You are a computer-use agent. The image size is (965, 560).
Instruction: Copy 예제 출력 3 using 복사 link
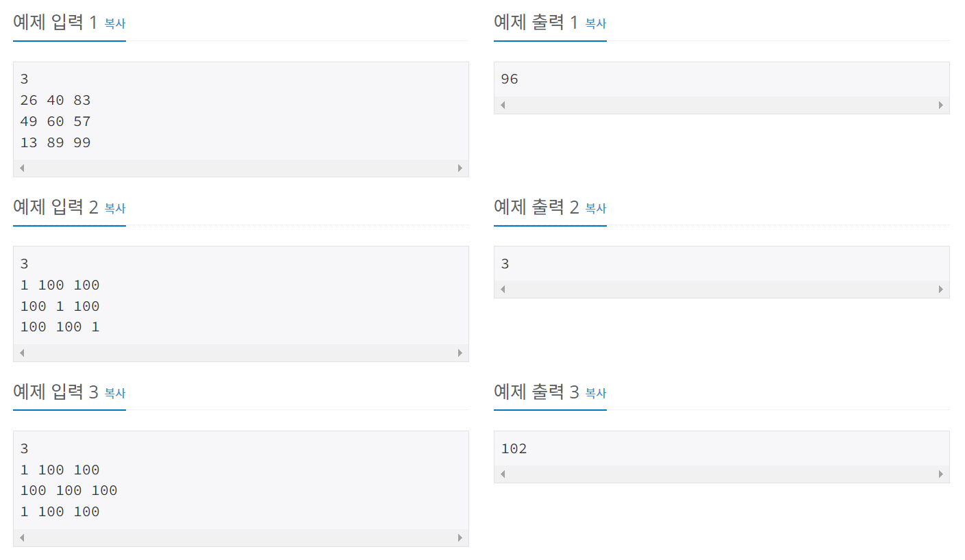[x=596, y=393]
